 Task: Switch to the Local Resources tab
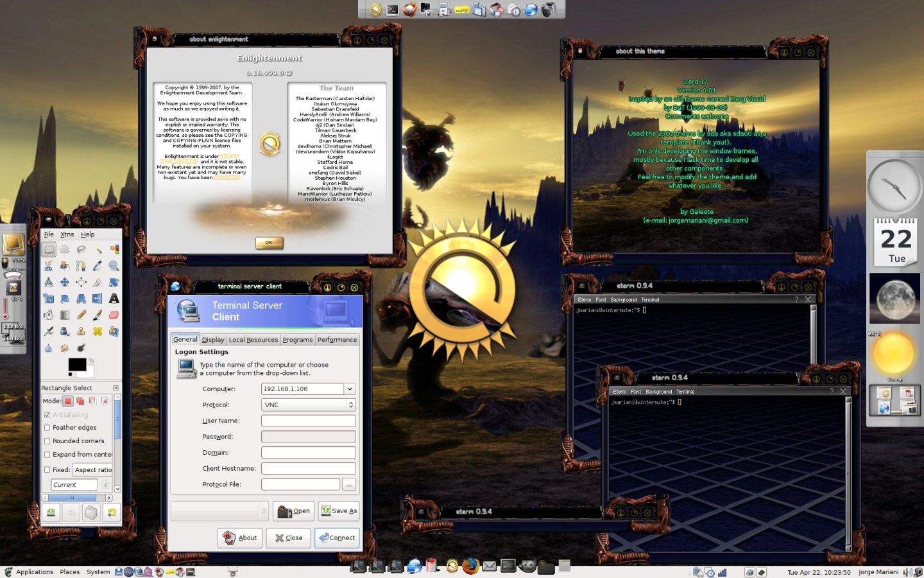tap(253, 340)
